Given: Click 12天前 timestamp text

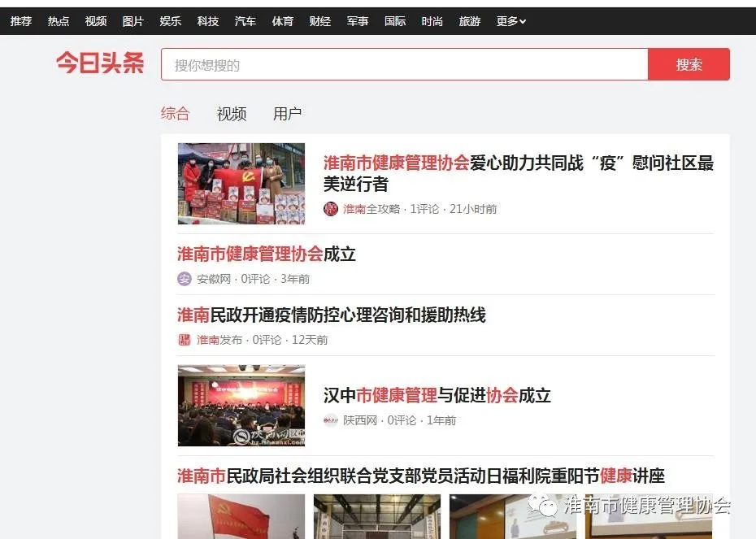Looking at the screenshot, I should click(x=310, y=340).
